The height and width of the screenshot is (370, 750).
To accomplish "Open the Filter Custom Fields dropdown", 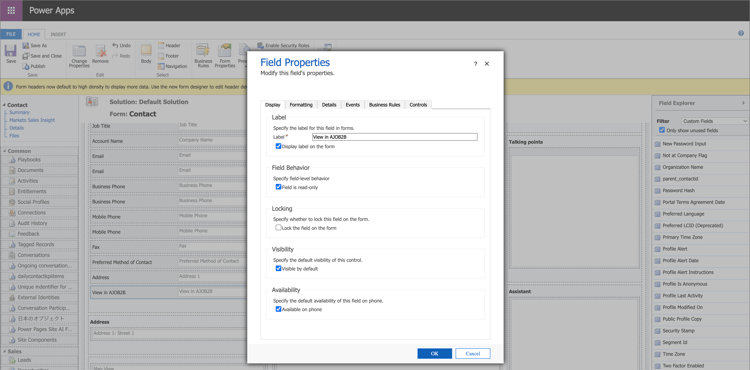I will pyautogui.click(x=715, y=121).
